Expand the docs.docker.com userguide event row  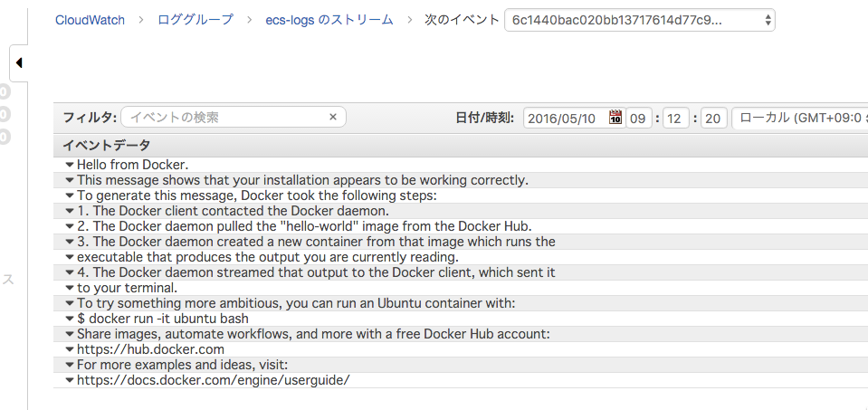[x=70, y=380]
